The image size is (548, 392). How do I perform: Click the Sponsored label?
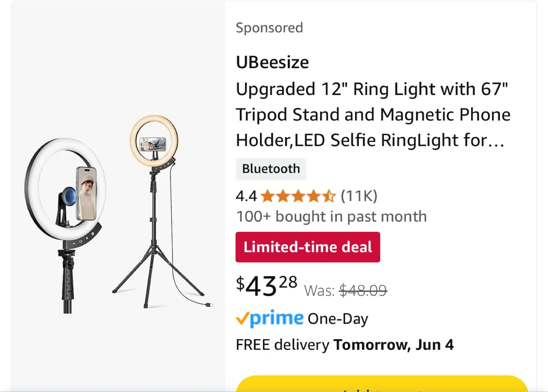pyautogui.click(x=269, y=27)
